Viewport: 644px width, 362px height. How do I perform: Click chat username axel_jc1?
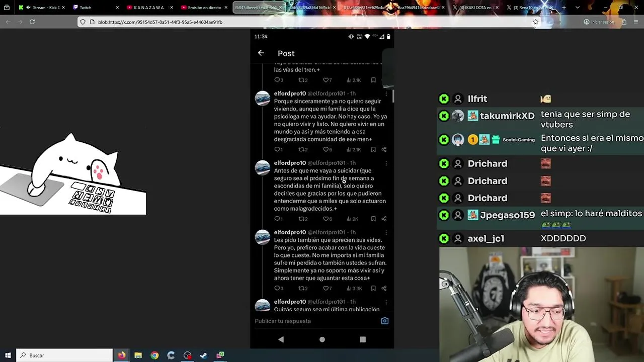(486, 238)
